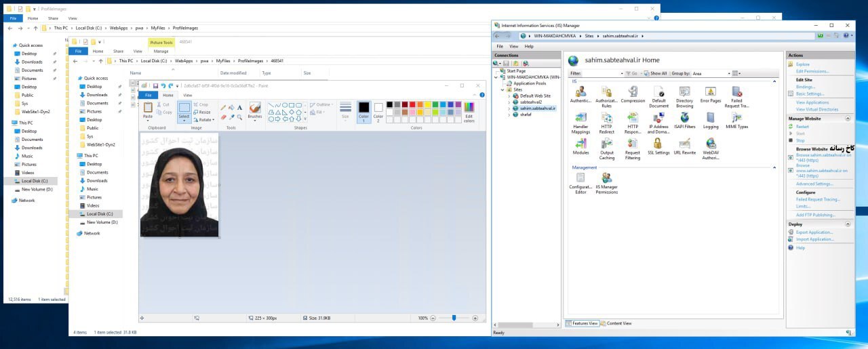Click Edit Permissions in Actions pane
The width and height of the screenshot is (868, 349).
click(812, 71)
